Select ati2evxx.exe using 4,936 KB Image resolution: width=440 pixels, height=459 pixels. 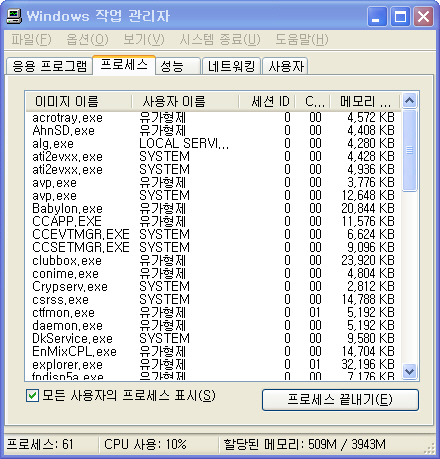tap(213, 170)
